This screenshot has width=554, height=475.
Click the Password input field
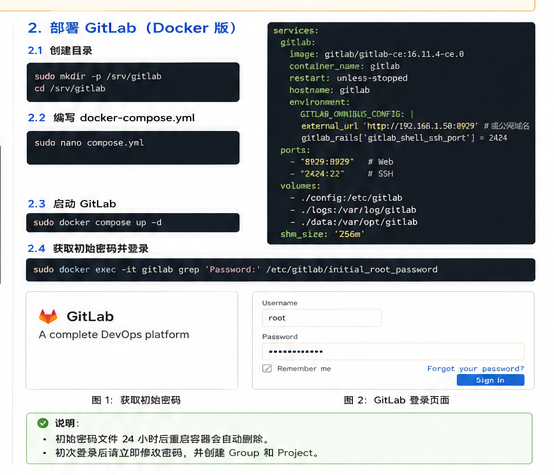393,351
